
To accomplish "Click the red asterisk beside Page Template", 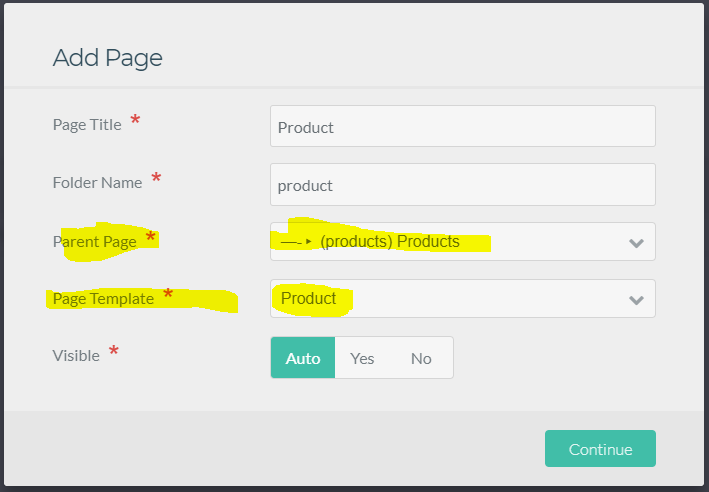I will pyautogui.click(x=168, y=295).
